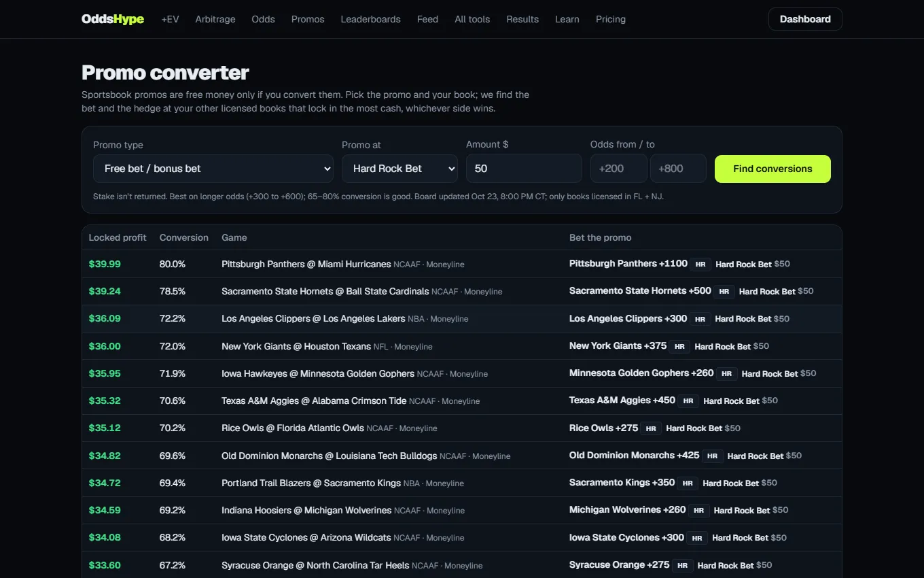Click Sacramento State Hornets +500 bet
This screenshot has width=924, height=578.
(x=640, y=291)
